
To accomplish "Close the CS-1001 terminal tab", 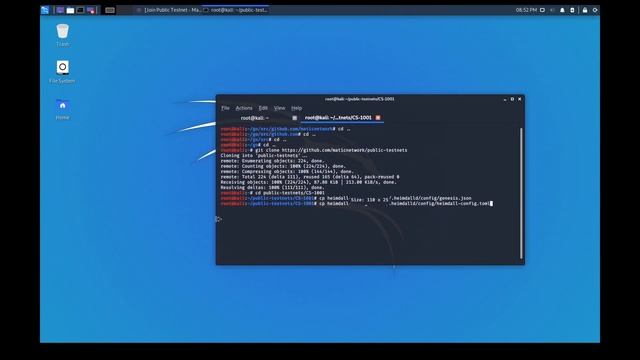I will pos(378,118).
